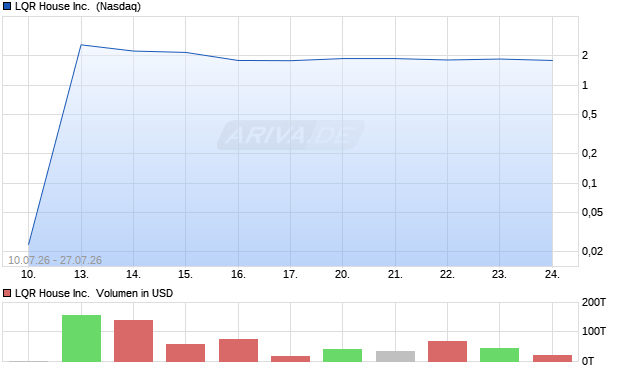Screen dimensions: 620x371
Task: Click the price line peak on the 13th
Action: click(81, 45)
